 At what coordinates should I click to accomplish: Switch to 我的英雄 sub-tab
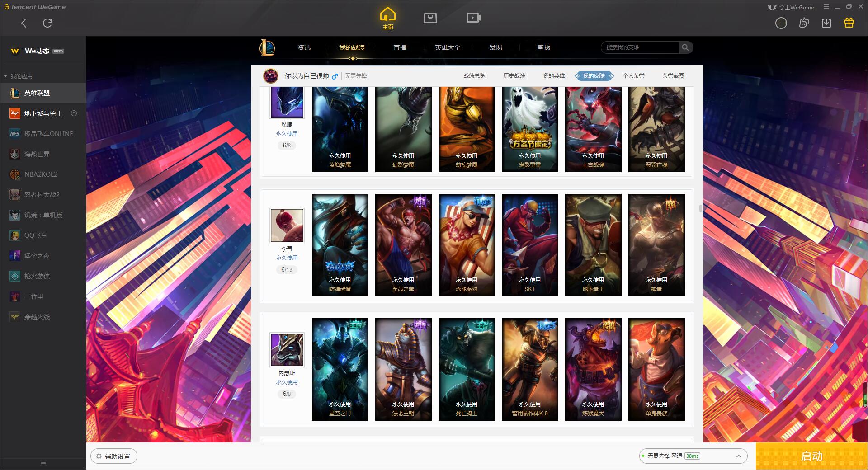point(554,76)
